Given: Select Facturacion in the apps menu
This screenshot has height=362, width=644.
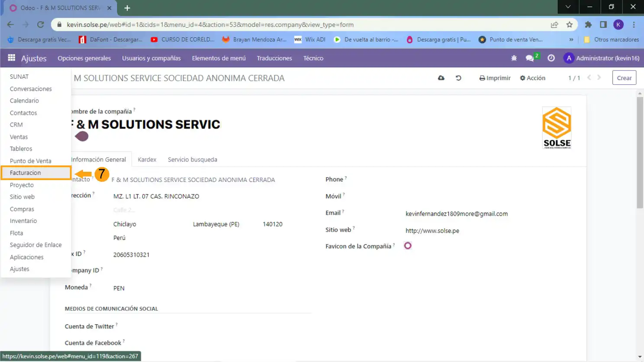Looking at the screenshot, I should pyautogui.click(x=35, y=173).
